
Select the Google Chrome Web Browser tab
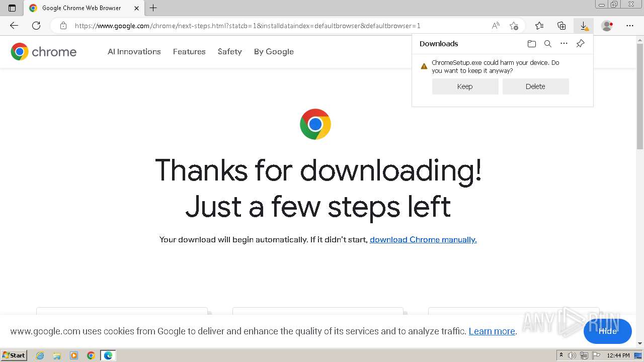click(84, 8)
